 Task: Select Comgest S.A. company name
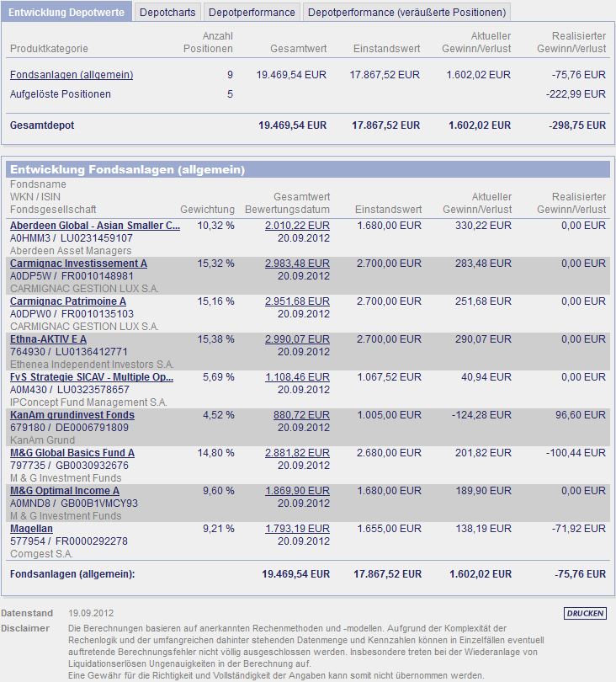click(41, 554)
